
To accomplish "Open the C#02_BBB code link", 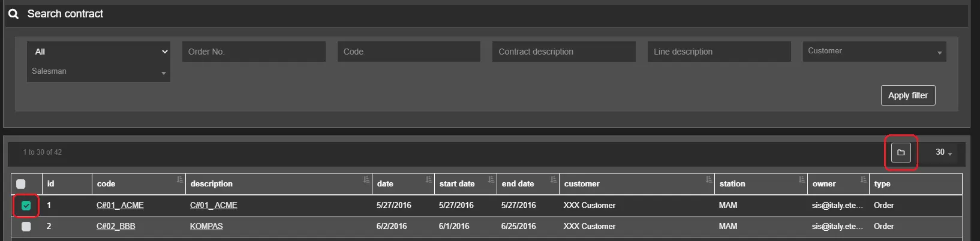I will [116, 227].
